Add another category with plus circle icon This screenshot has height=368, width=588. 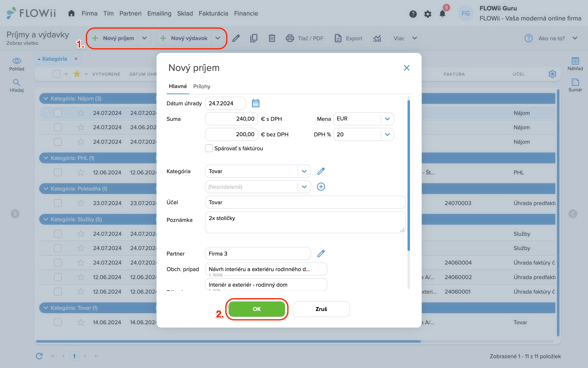point(321,187)
